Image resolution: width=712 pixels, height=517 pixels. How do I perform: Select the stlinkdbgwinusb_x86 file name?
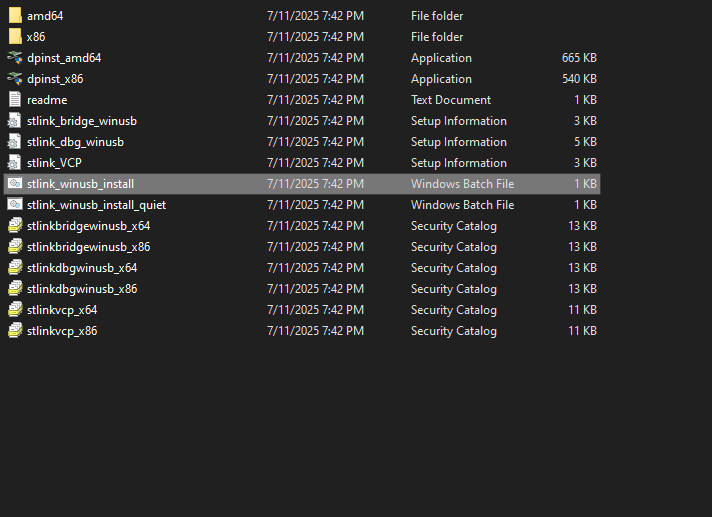(x=82, y=289)
